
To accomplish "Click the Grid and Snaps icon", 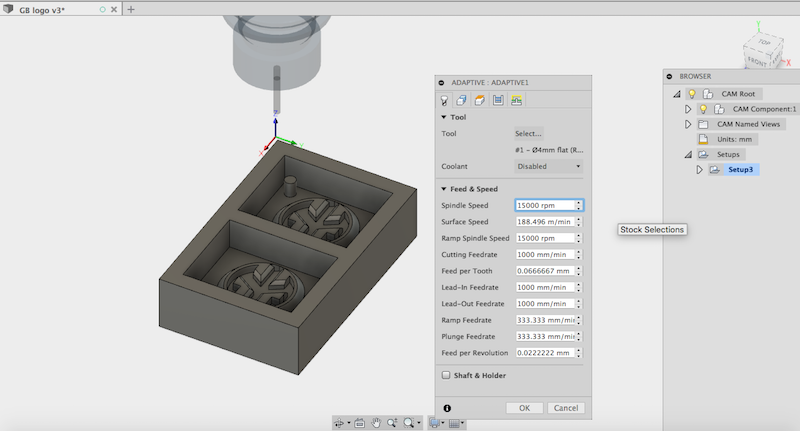I will click(454, 423).
